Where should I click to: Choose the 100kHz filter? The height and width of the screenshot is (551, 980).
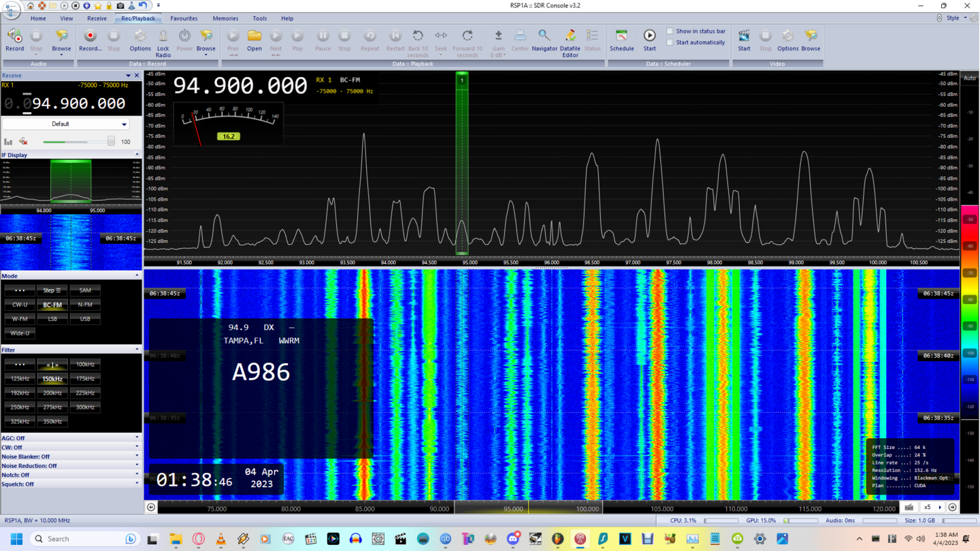[x=85, y=365]
